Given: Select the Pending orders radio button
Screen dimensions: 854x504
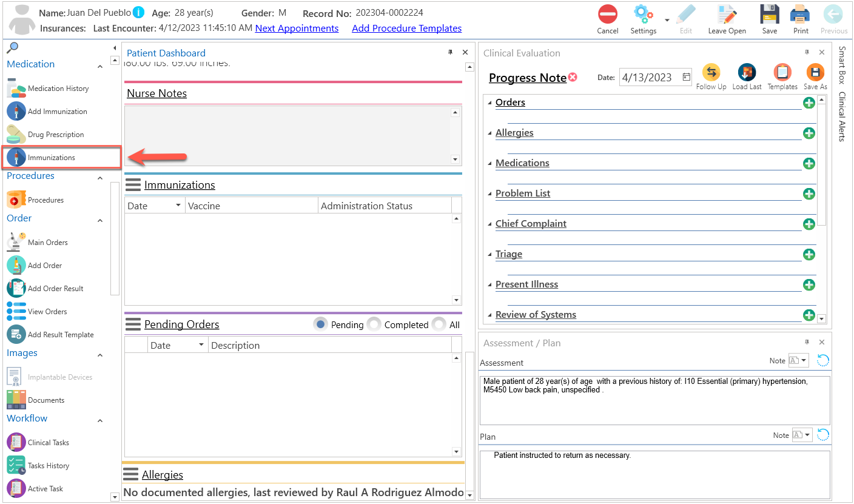Looking at the screenshot, I should [320, 324].
